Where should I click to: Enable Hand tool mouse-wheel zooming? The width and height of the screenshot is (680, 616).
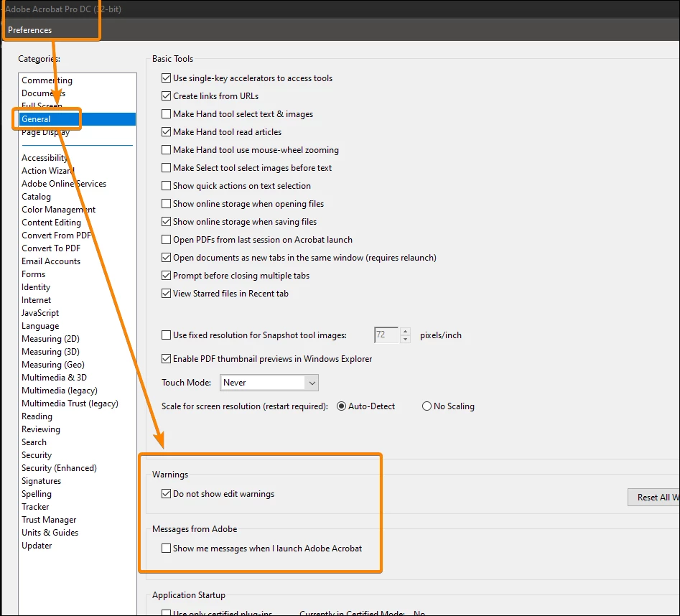tap(166, 150)
